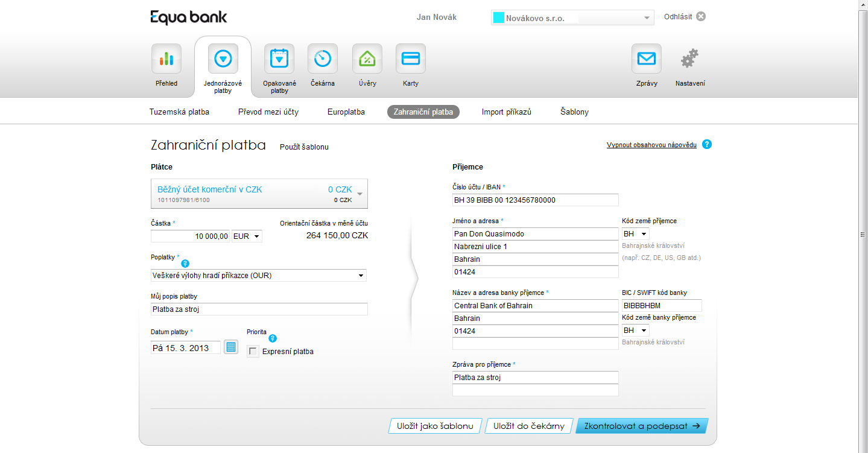Click the Použít šablonu link

tap(304, 147)
